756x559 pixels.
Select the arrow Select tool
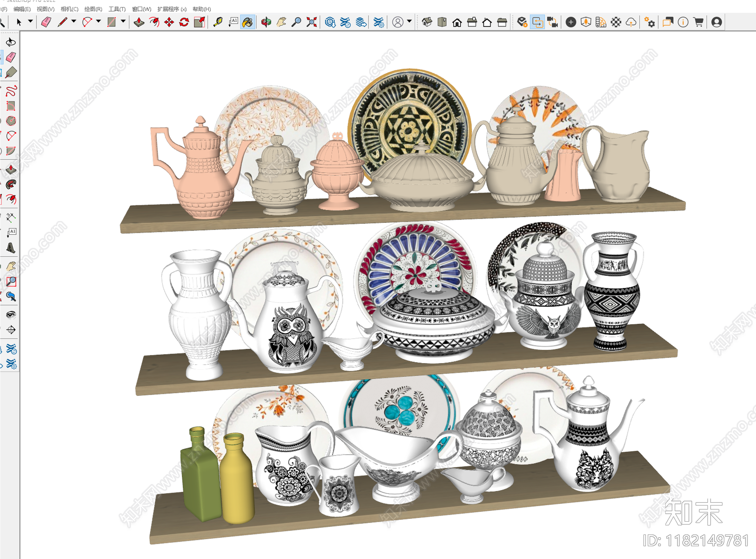pyautogui.click(x=19, y=22)
